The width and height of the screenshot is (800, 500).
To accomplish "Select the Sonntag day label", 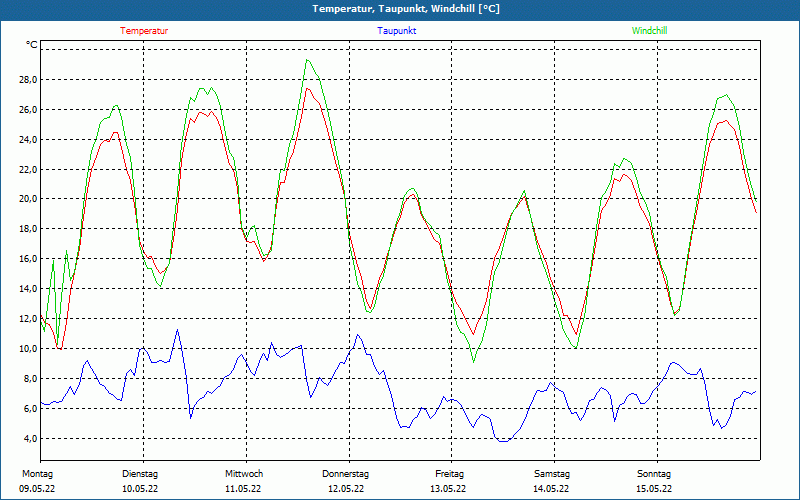I will click(654, 473).
